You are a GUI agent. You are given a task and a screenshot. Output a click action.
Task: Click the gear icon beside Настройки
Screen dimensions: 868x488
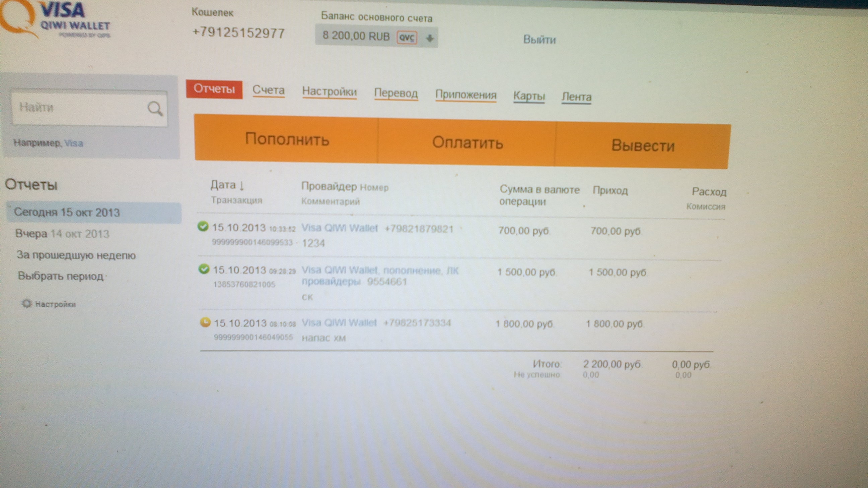click(x=26, y=303)
